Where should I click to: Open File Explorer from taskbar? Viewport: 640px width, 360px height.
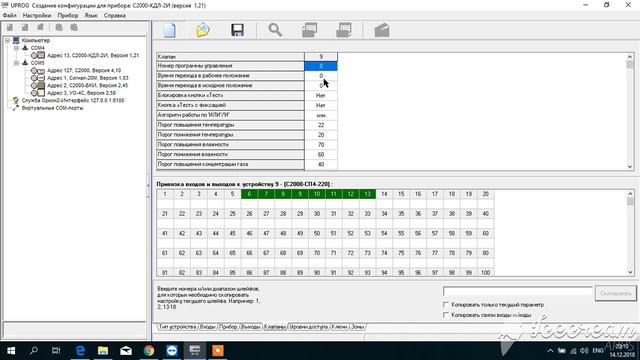point(103,351)
